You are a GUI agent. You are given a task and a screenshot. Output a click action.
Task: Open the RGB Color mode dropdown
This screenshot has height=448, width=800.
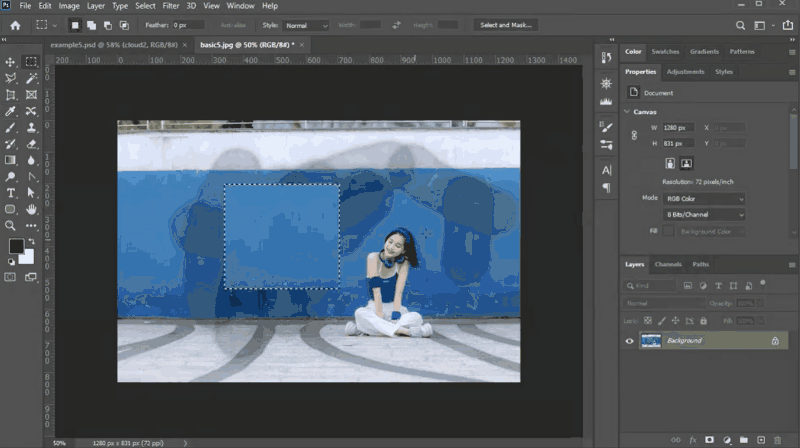pos(705,198)
